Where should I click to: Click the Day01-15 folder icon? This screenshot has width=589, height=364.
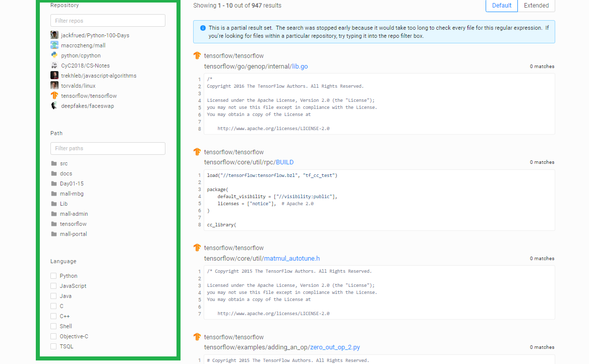pyautogui.click(x=54, y=184)
